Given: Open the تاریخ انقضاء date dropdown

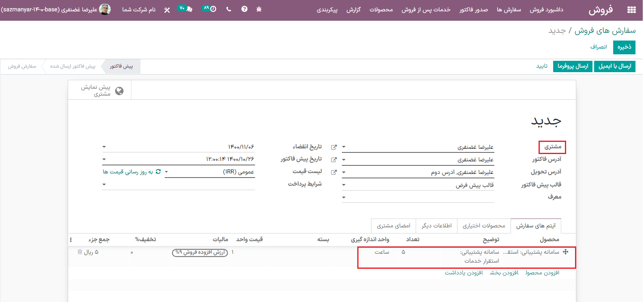Looking at the screenshot, I should [x=104, y=147].
